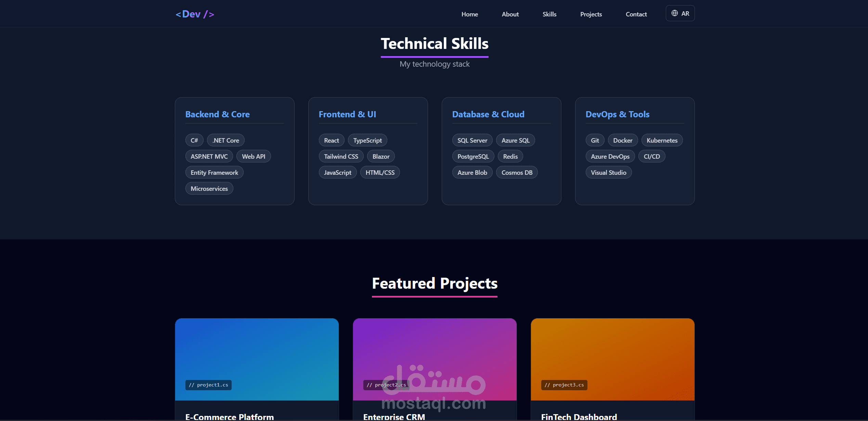Click the Contact nav link
Image resolution: width=868 pixels, height=421 pixels.
636,14
